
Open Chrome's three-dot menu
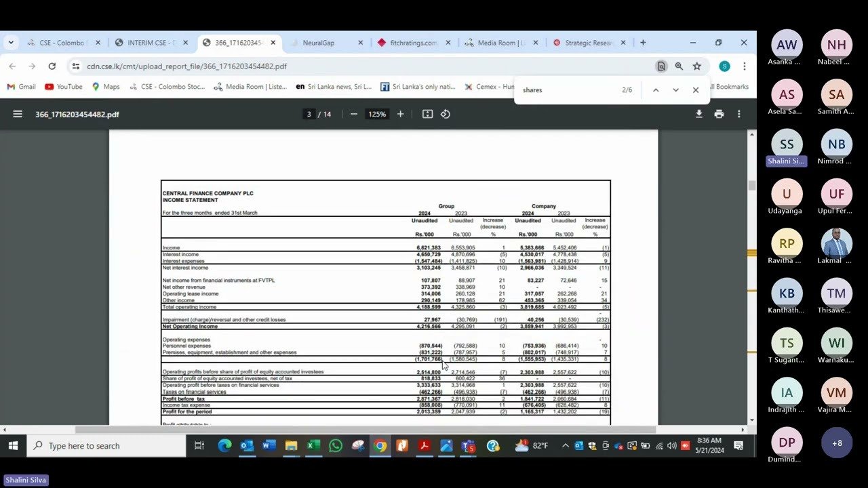[744, 66]
